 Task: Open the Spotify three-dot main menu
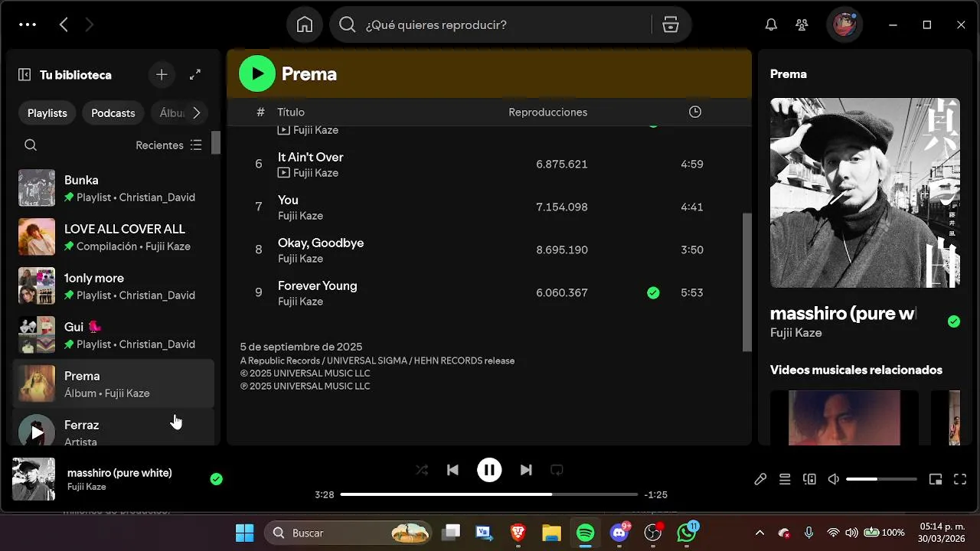click(28, 24)
